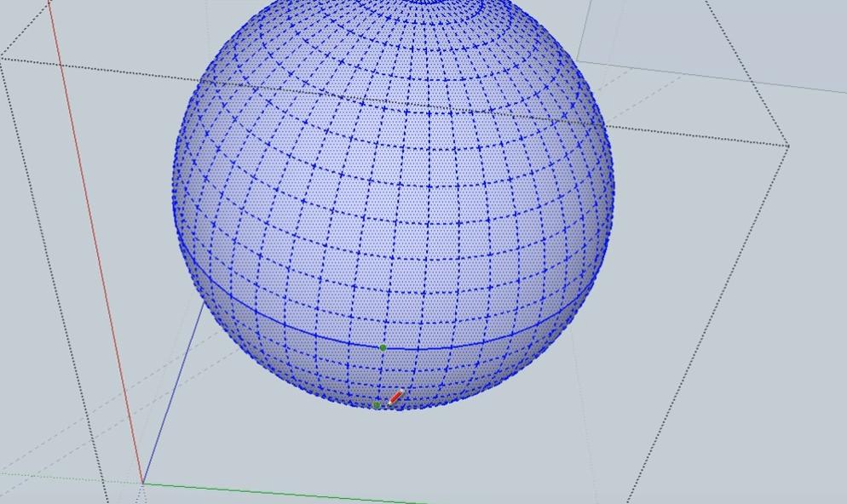Click the top-right corner of the dotted bounding box
The image size is (847, 504).
point(788,146)
